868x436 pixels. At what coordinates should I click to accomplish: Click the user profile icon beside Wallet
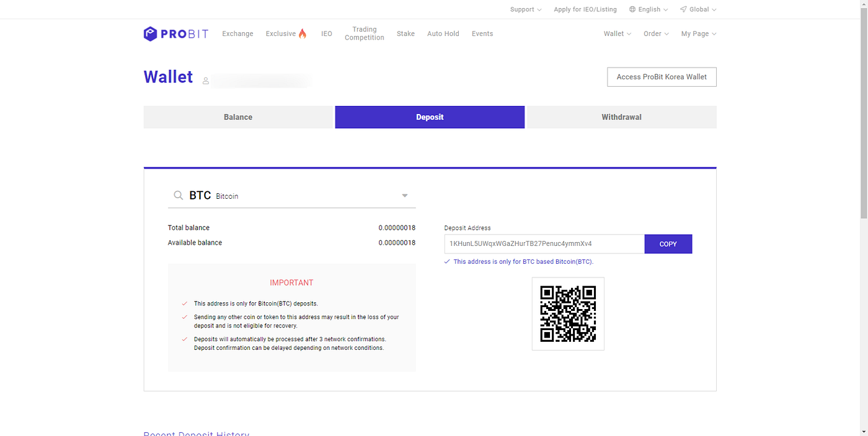(206, 81)
